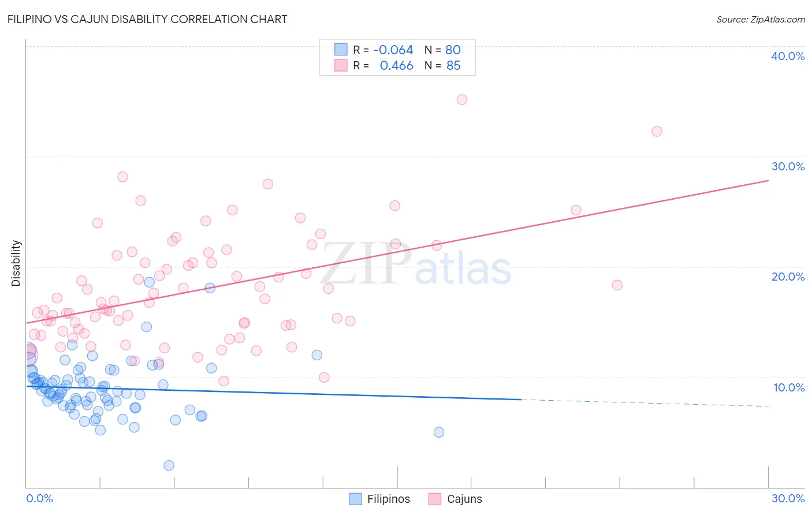
Task: Click the ZIPatlas watermark in chart center
Action: [x=416, y=265]
